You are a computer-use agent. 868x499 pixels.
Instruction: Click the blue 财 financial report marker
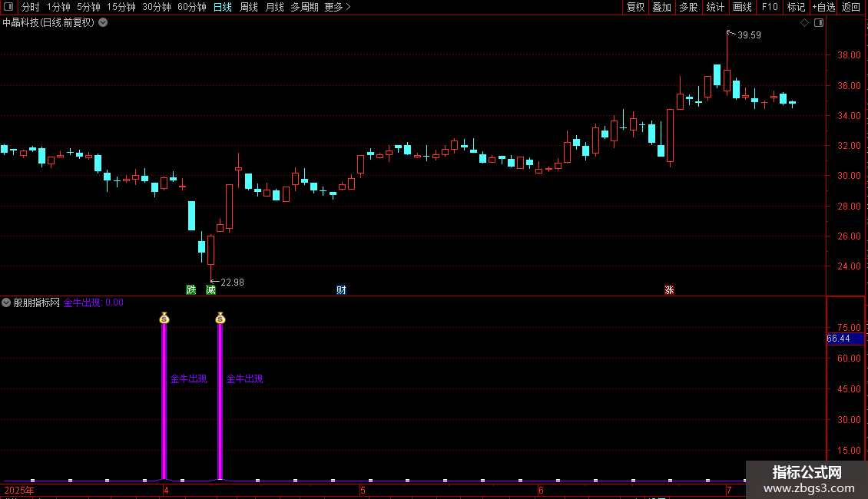(341, 290)
